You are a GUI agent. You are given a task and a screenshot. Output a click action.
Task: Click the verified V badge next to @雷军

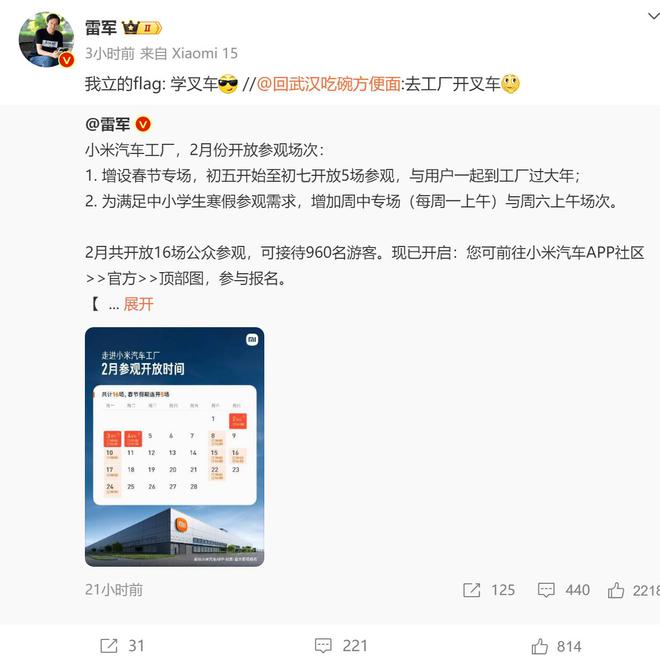(143, 125)
